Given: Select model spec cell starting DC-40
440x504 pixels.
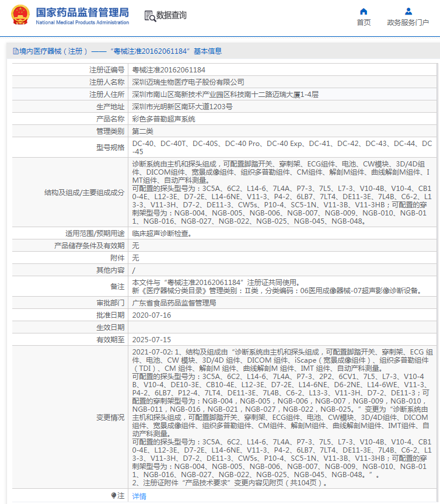Looking at the screenshot, I should point(282,148).
